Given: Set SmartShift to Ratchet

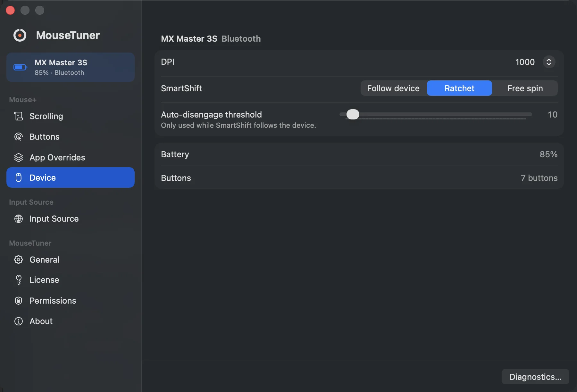Looking at the screenshot, I should [x=459, y=88].
